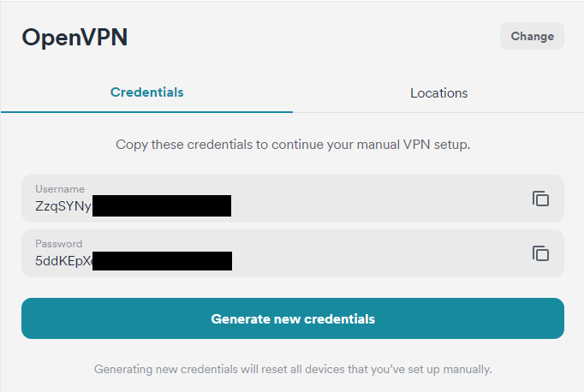Copy the Password with its copy icon
This screenshot has height=392, width=584.
coord(540,253)
